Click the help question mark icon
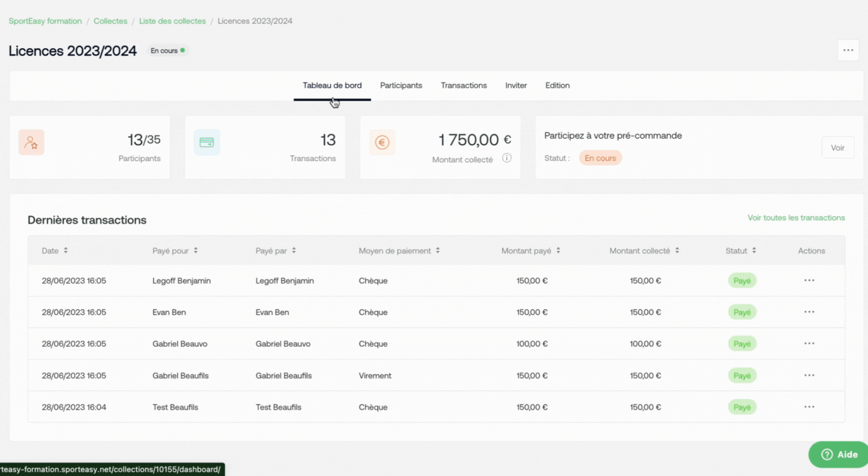Viewport: 868px width, 476px height. 827,454
